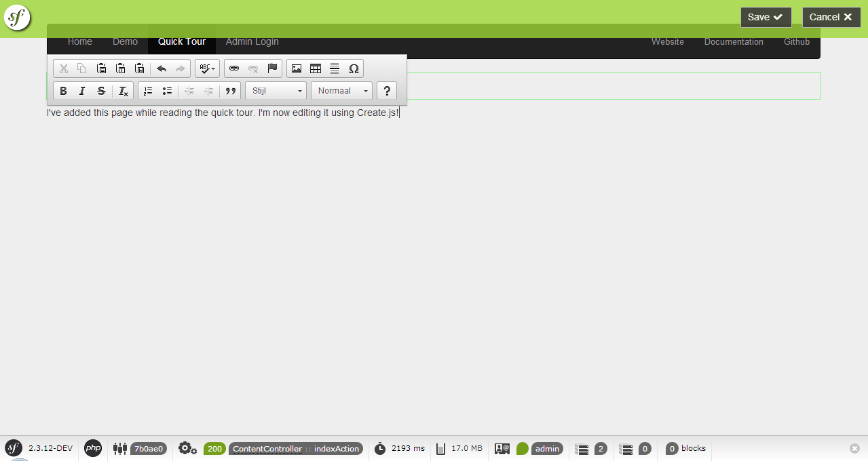Remove formatting with Tx icon

click(124, 91)
